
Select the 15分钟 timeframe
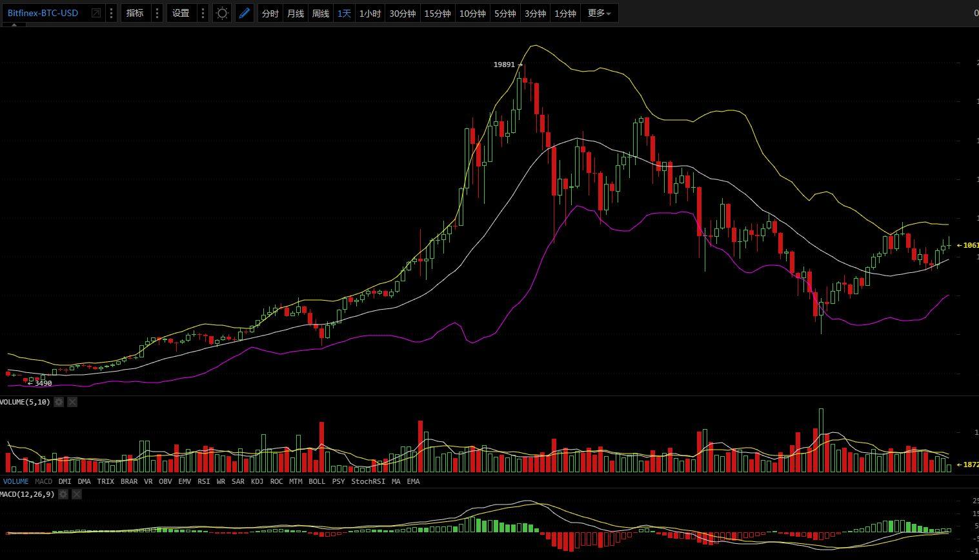438,14
